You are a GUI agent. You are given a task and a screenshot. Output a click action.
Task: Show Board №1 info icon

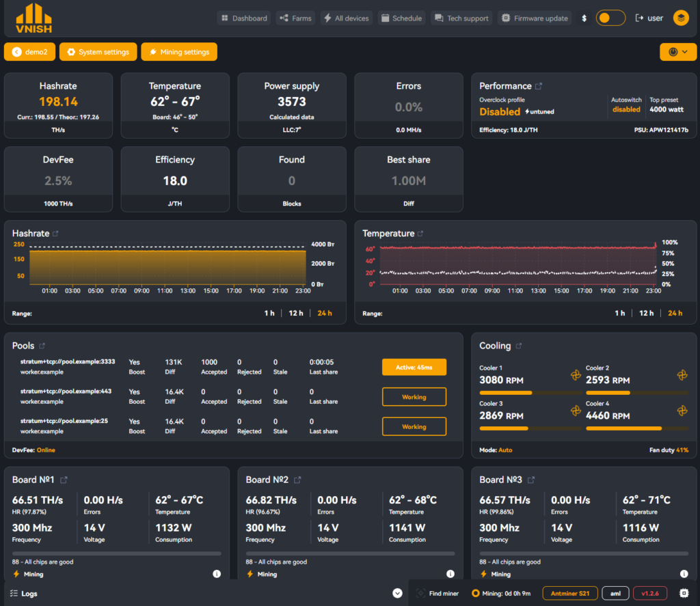point(217,574)
